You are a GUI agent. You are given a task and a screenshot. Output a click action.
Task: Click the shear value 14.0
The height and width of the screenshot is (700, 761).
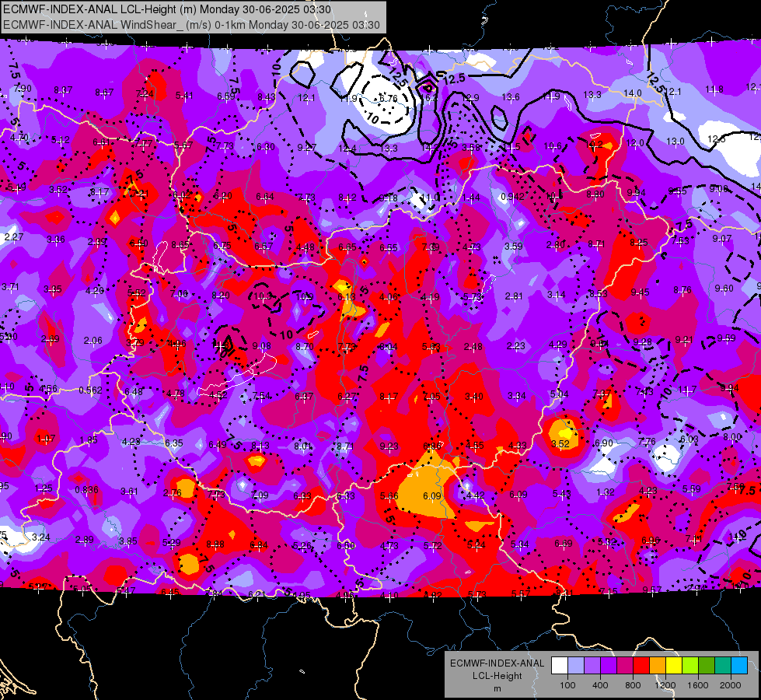point(633,93)
